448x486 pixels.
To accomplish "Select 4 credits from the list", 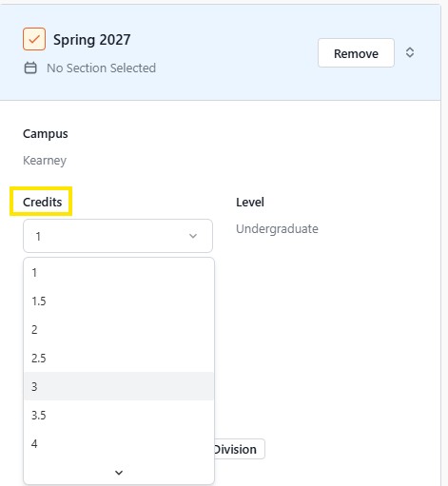I will (119, 443).
